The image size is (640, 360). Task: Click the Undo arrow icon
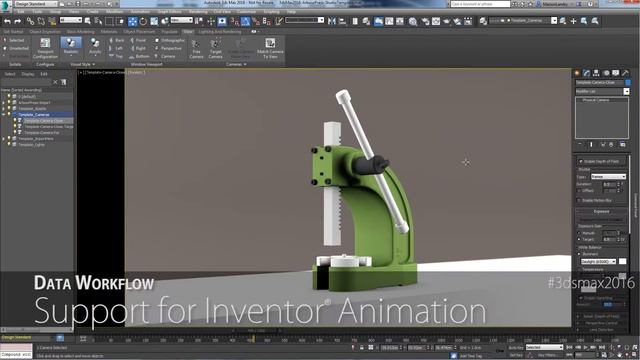click(7, 21)
